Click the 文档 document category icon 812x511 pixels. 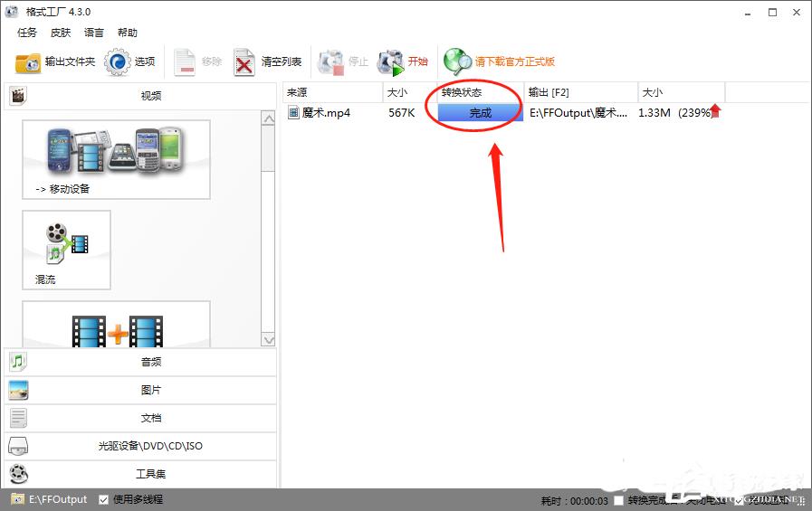pos(18,418)
